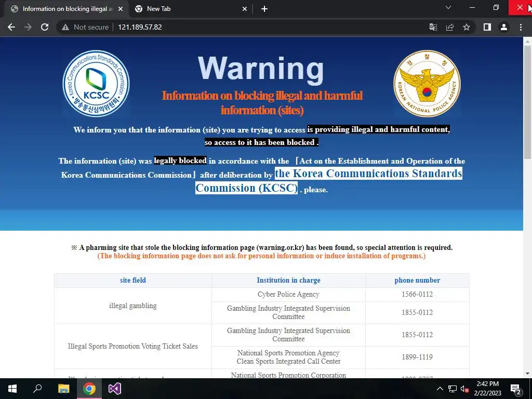Go back with the browser back arrow
The image size is (532, 399).
pos(11,27)
